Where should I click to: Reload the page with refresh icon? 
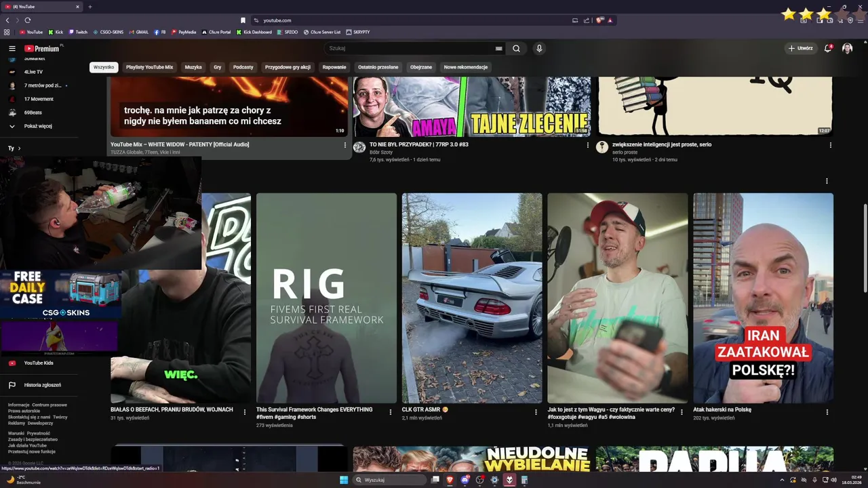(27, 20)
